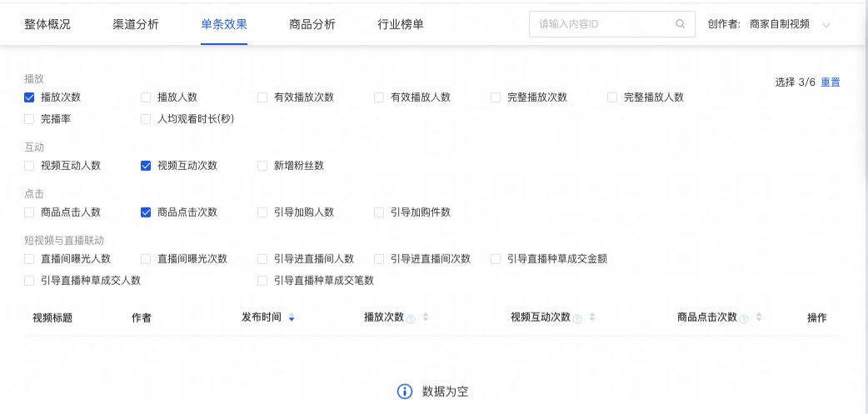Go to the 行业榜单 tab
Image resolution: width=868 pixels, height=414 pixels.
401,24
